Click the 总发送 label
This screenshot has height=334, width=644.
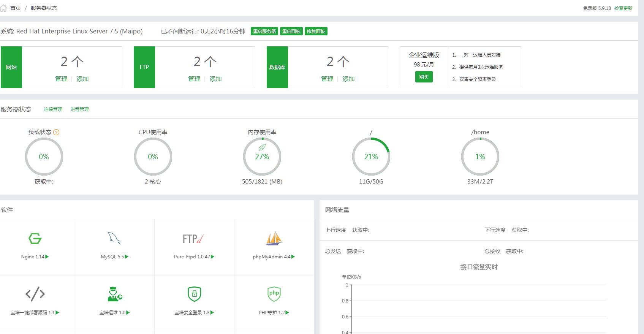tap(333, 251)
